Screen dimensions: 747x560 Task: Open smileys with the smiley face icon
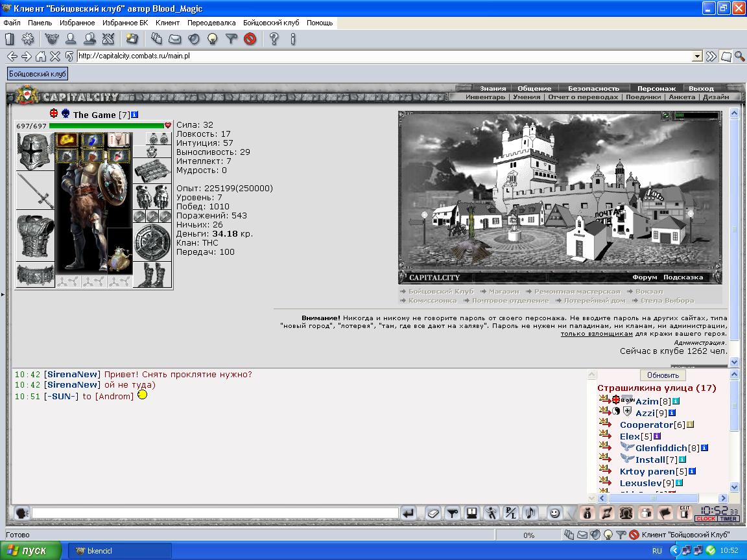[554, 513]
